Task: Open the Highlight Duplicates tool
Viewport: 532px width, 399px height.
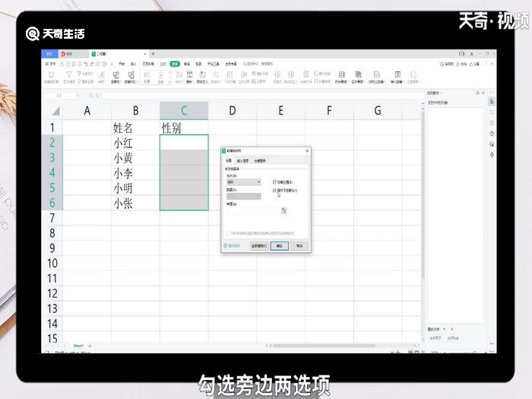Action: point(116,74)
